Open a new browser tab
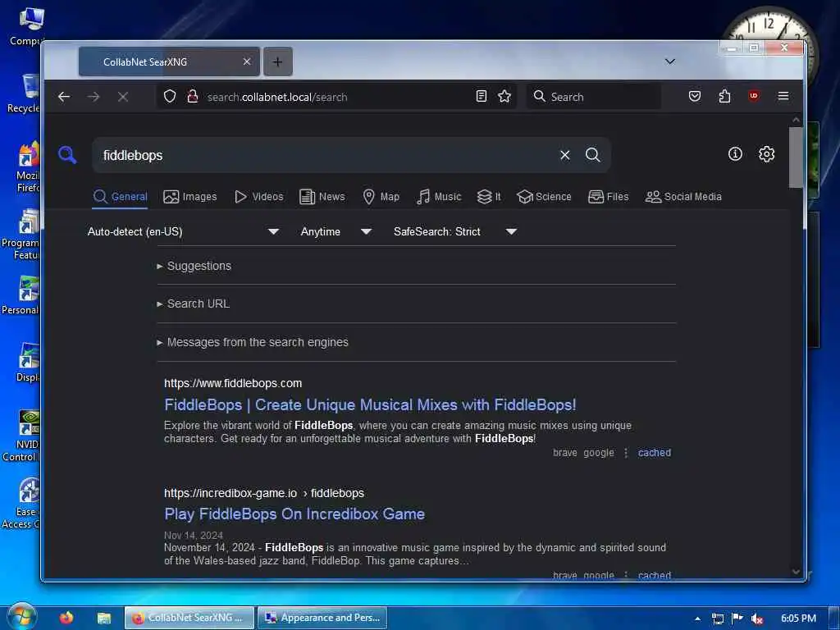 click(x=277, y=62)
